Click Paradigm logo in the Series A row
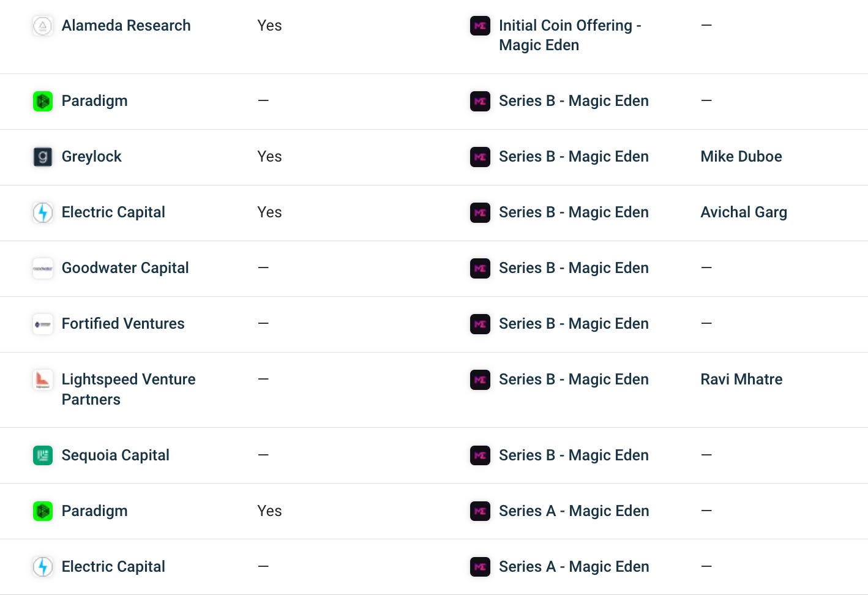The width and height of the screenshot is (868, 595). pos(42,511)
